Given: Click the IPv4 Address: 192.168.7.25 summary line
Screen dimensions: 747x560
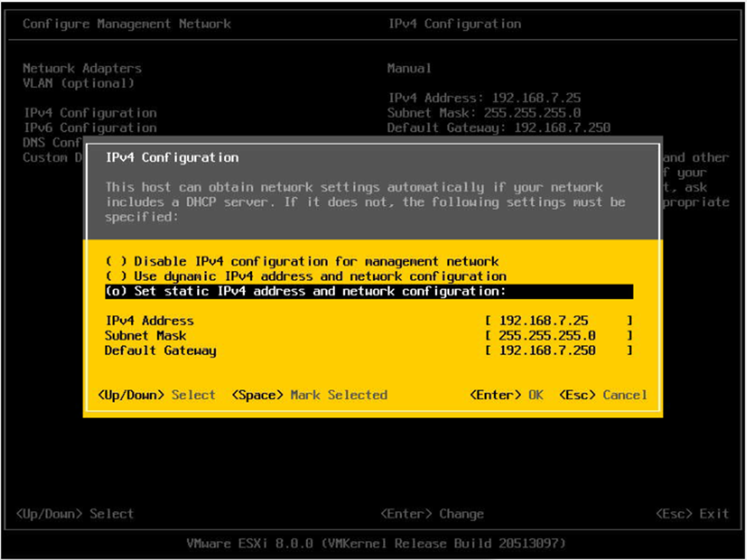Looking at the screenshot, I should tap(484, 98).
